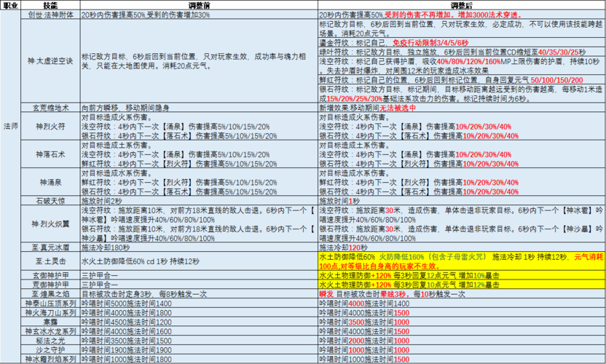This screenshot has height=364, width=606.
Task: Select the 神·太虚逆空诀 skill cell
Action: 51,61
